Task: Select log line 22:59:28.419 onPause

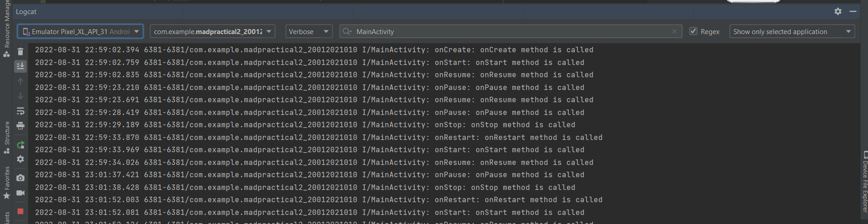Action: point(310,113)
